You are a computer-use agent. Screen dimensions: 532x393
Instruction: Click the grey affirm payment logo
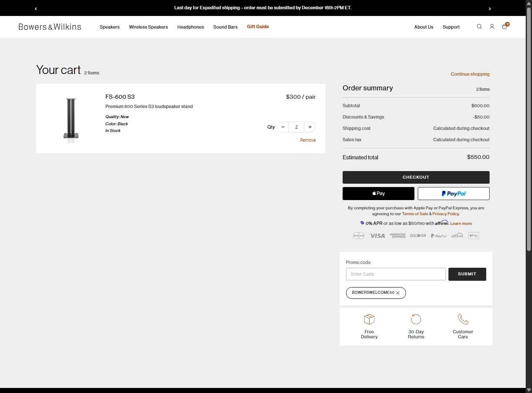click(457, 236)
